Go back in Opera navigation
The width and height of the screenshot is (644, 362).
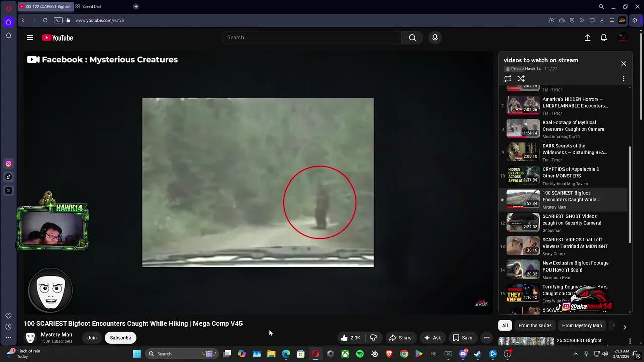point(23,20)
